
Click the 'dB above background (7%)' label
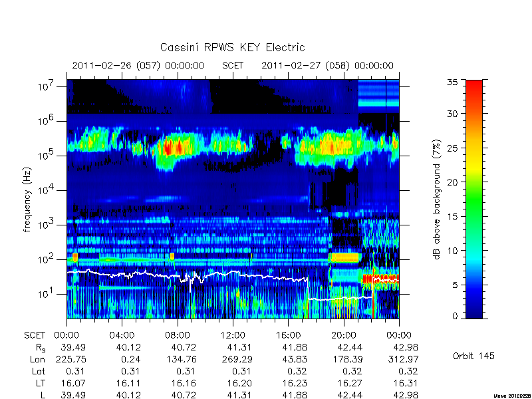tap(437, 199)
